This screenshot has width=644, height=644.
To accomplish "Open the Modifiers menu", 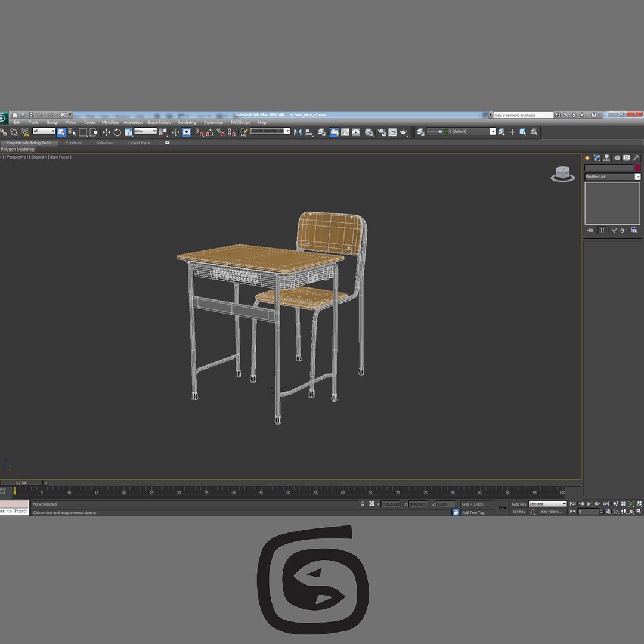I will coord(110,122).
